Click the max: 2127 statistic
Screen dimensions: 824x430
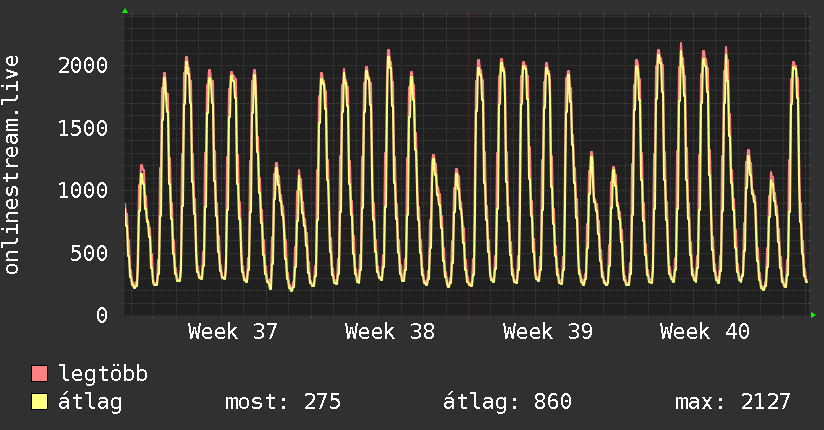pyautogui.click(x=733, y=402)
